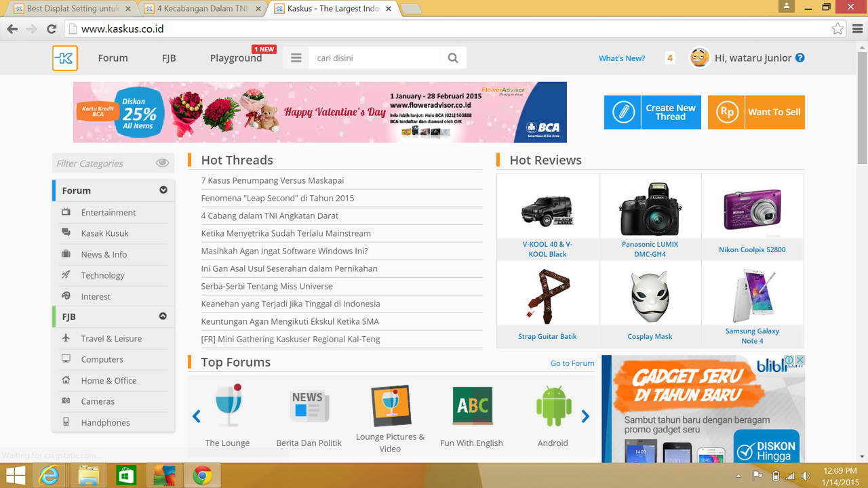Bookmark this page with star icon
Viewport: 868px width, 488px height.
pyautogui.click(x=838, y=29)
